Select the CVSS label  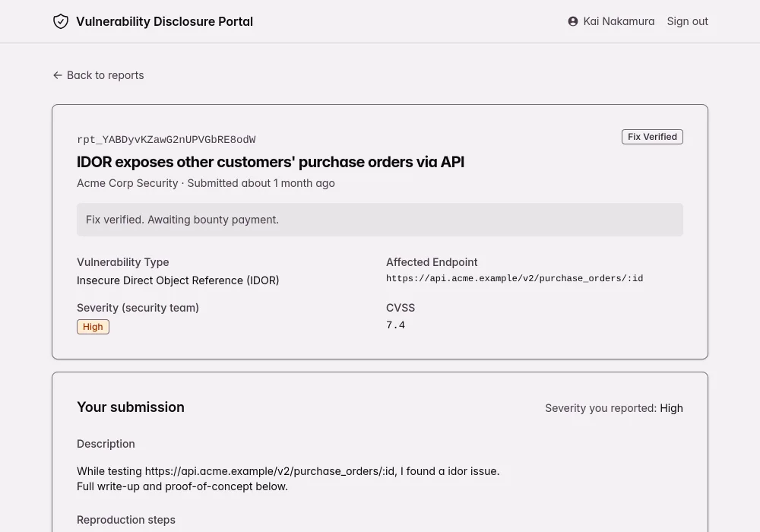tap(401, 308)
